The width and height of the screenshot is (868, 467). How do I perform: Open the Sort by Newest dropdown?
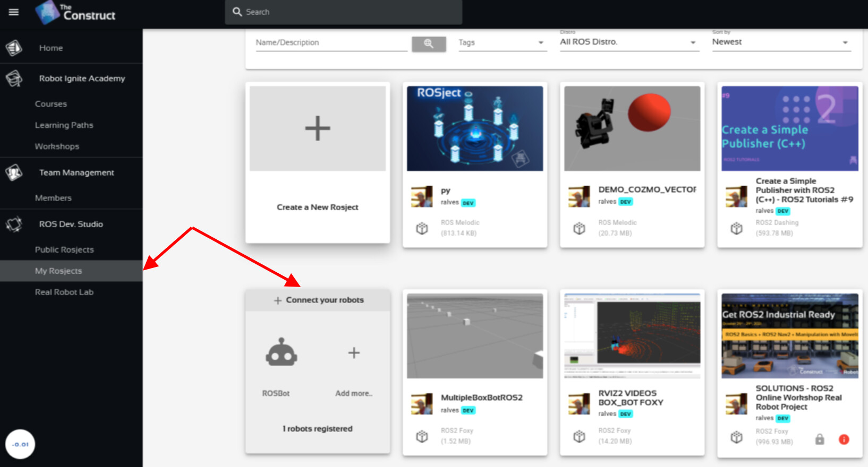(781, 42)
